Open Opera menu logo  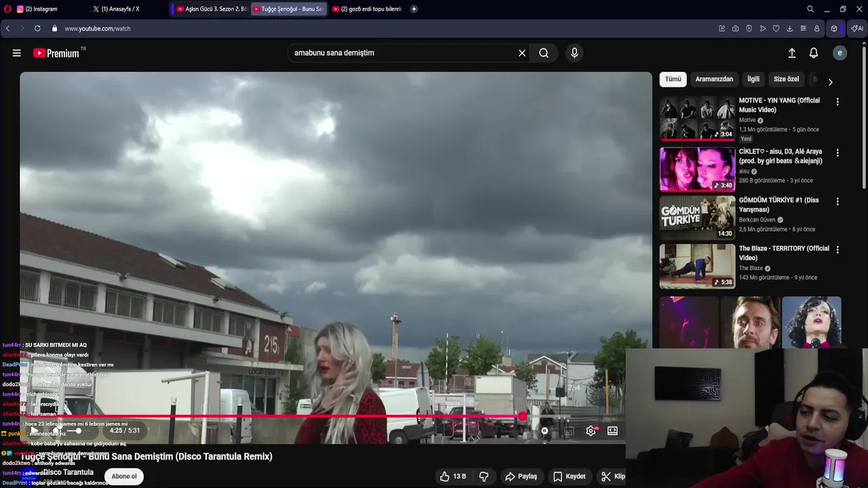coord(7,9)
